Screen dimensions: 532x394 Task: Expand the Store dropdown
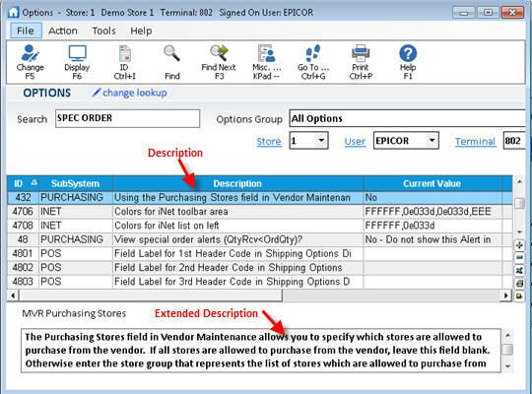point(321,141)
